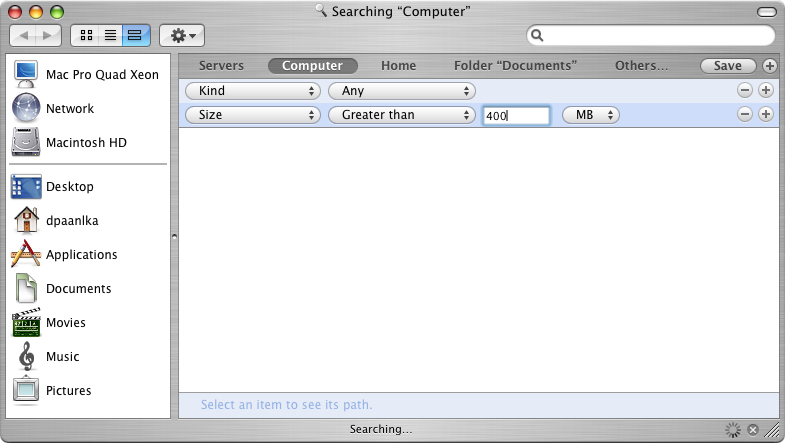
Task: Add a row after Size criterion
Action: [765, 114]
